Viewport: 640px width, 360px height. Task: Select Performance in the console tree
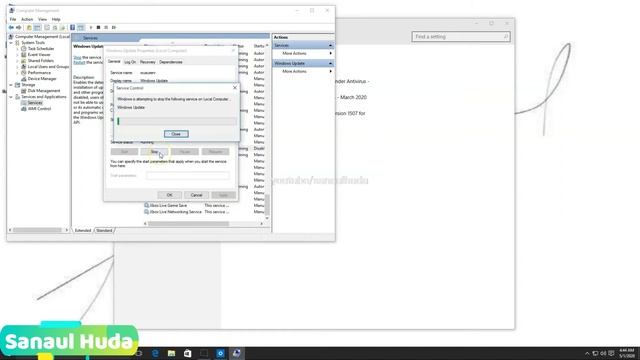pos(39,73)
